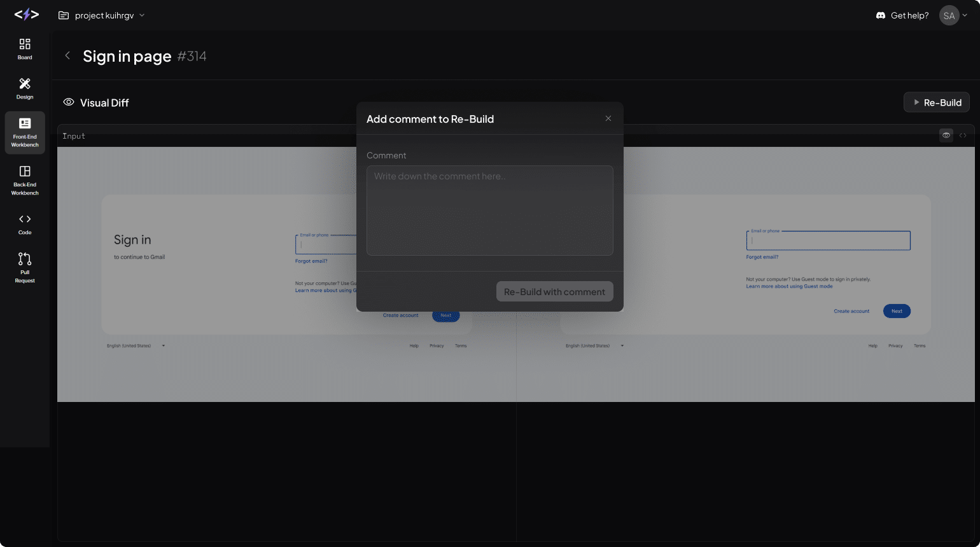Go to the Code section
The width and height of the screenshot is (980, 547).
[25, 225]
